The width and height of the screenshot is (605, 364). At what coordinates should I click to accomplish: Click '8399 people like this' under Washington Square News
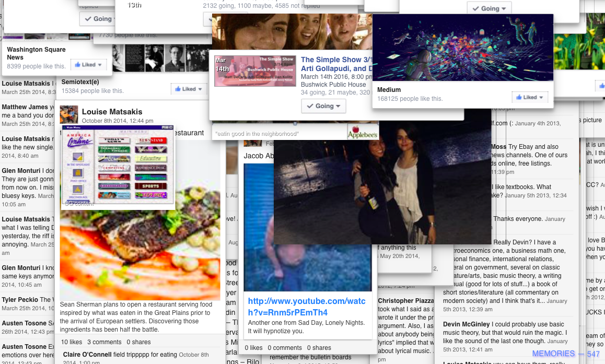click(x=36, y=66)
